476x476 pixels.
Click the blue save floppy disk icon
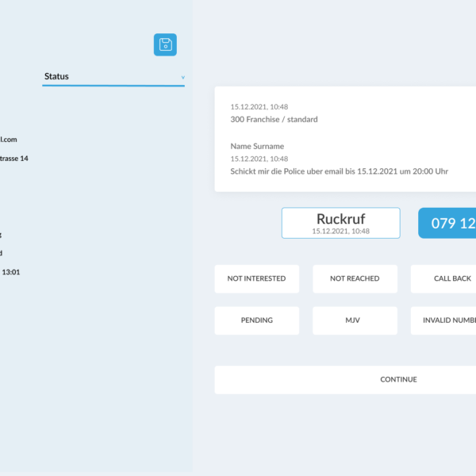[x=165, y=44]
